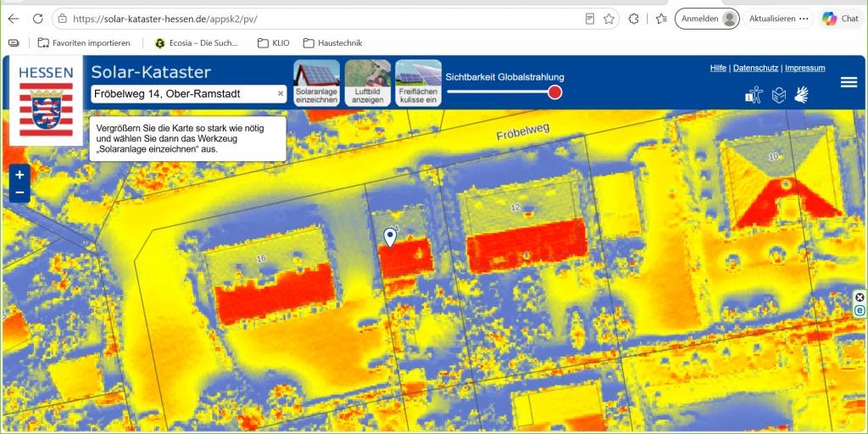Open the Copilot Chat button
The width and height of the screenshot is (868, 434).
[840, 19]
